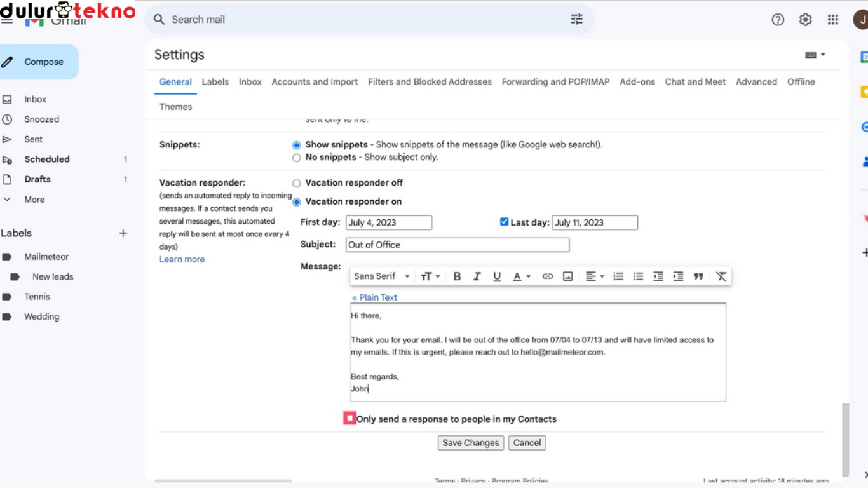The height and width of the screenshot is (488, 868).
Task: Switch to the Offline tab
Action: pyautogui.click(x=801, y=82)
